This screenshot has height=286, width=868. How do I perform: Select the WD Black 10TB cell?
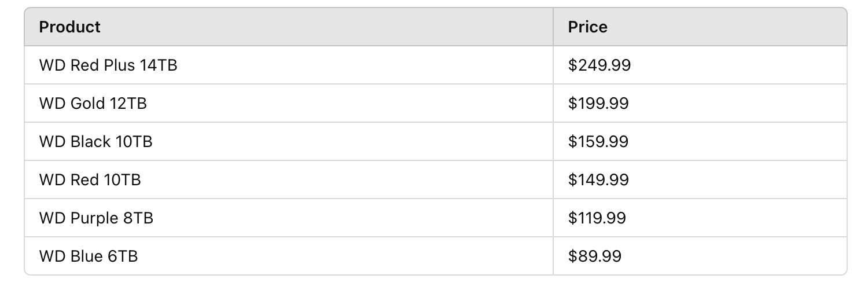click(289, 141)
